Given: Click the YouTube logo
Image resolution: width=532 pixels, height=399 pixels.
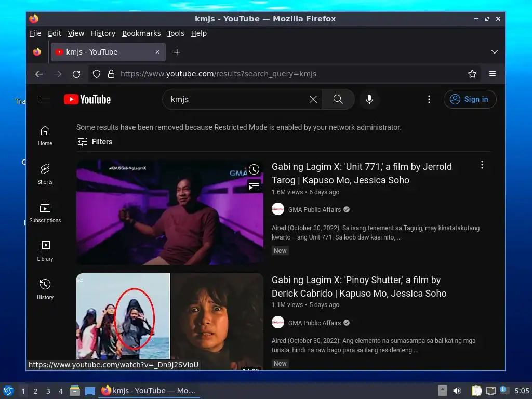Looking at the screenshot, I should pos(87,99).
